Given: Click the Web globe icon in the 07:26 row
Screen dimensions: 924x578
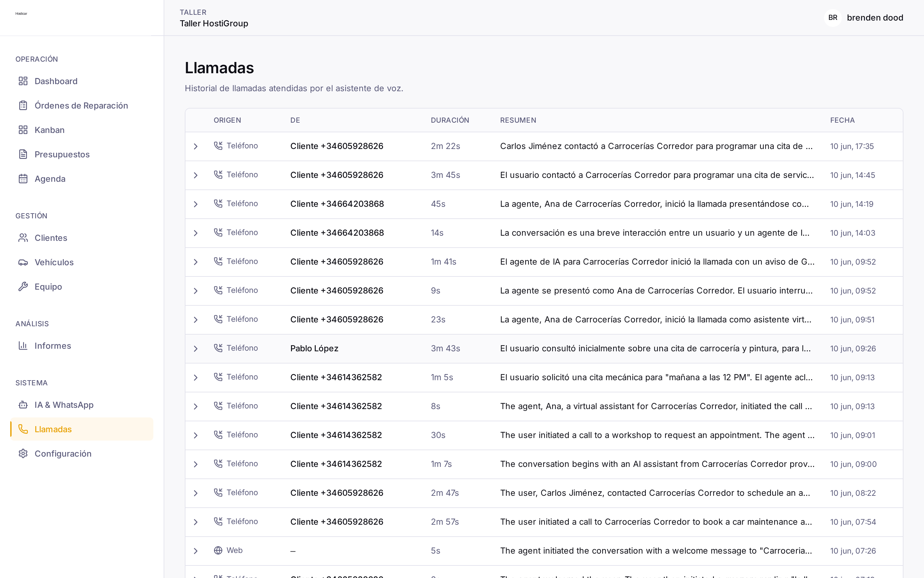Looking at the screenshot, I should 218,550.
